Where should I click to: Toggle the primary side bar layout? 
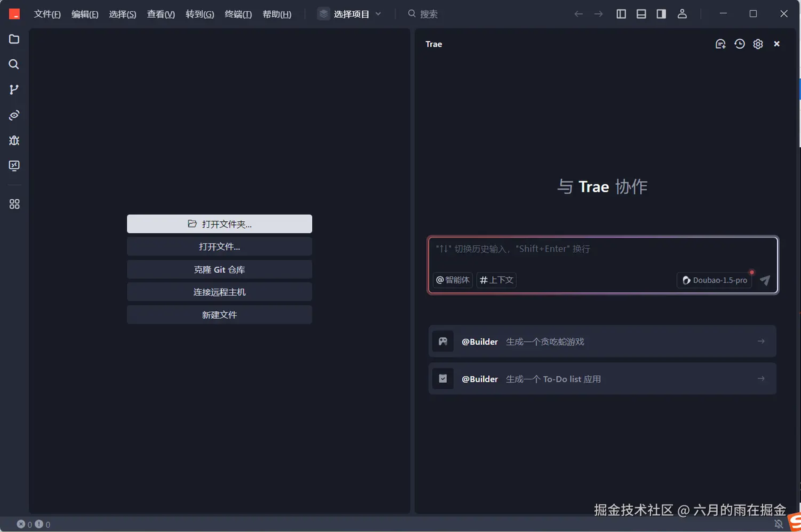621,14
